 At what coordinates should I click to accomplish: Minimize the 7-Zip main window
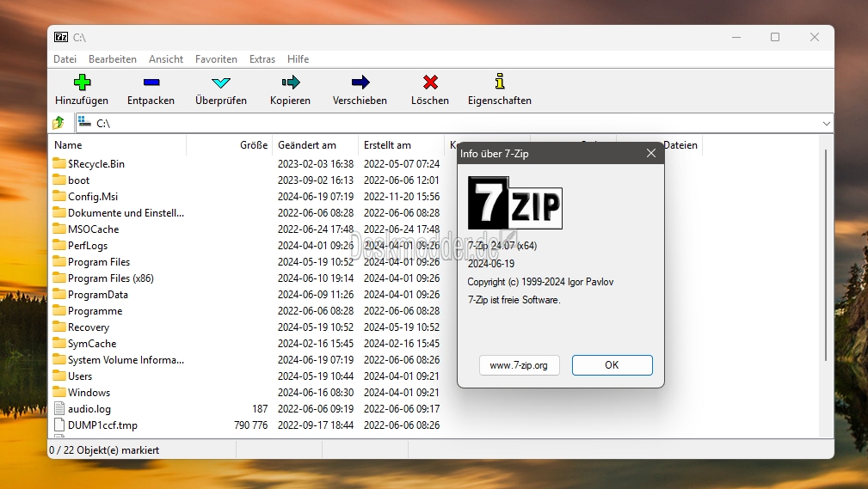point(736,37)
